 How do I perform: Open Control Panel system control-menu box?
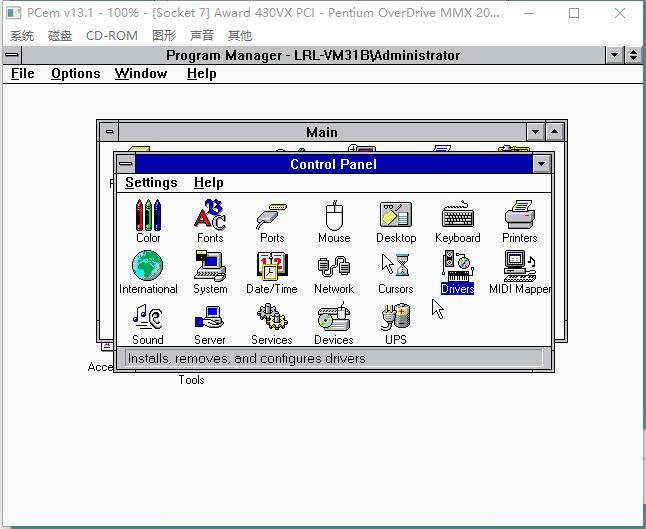126,164
